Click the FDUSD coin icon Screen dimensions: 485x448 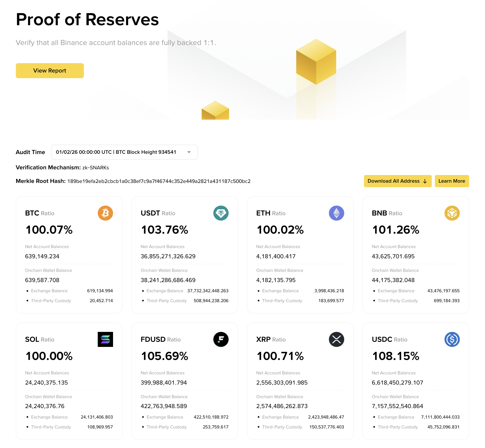[221, 339]
